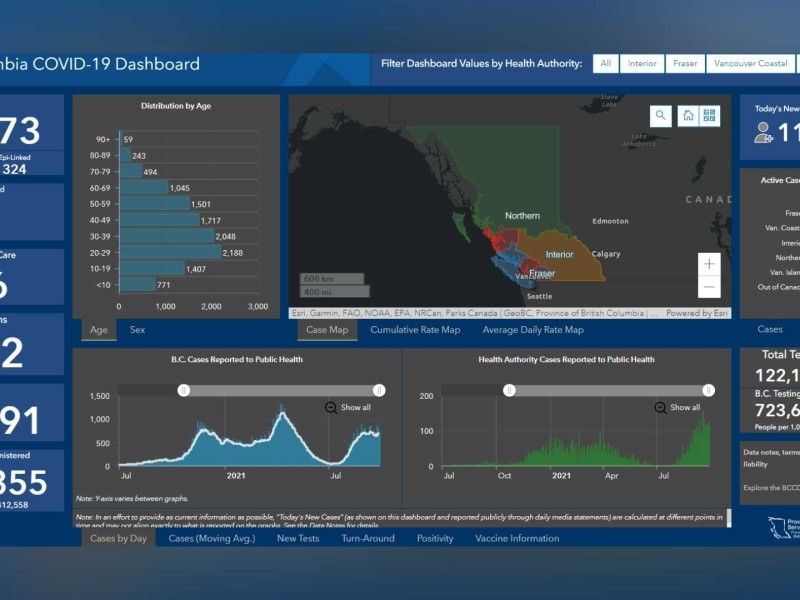Open the basemap gallery grid icon
Screen dimensions: 800x600
coord(710,116)
